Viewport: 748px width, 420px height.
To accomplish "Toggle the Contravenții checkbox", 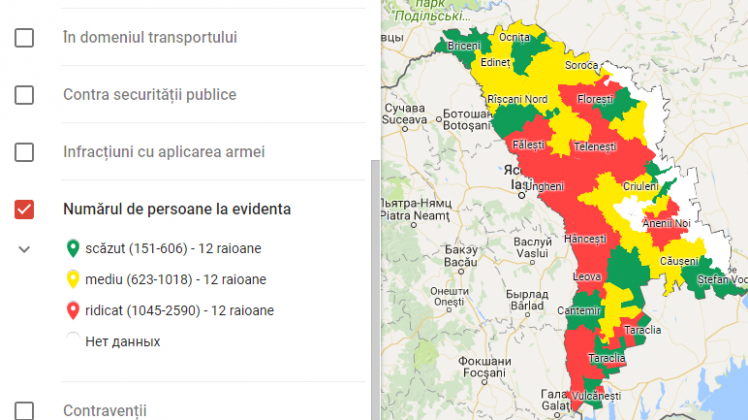I will tap(24, 410).
